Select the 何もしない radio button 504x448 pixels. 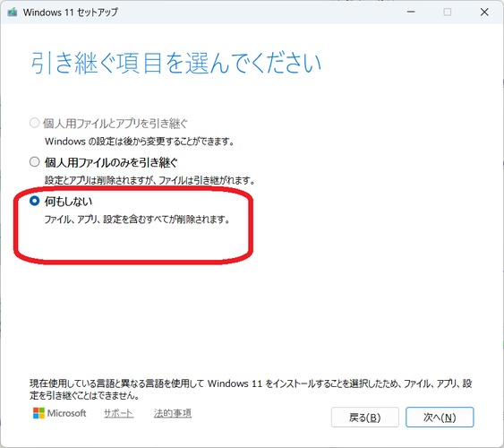pos(34,201)
